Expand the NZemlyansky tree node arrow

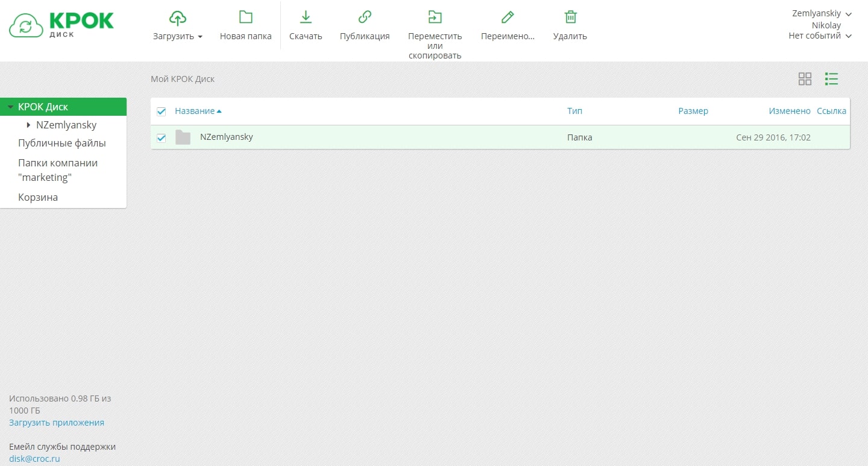28,125
